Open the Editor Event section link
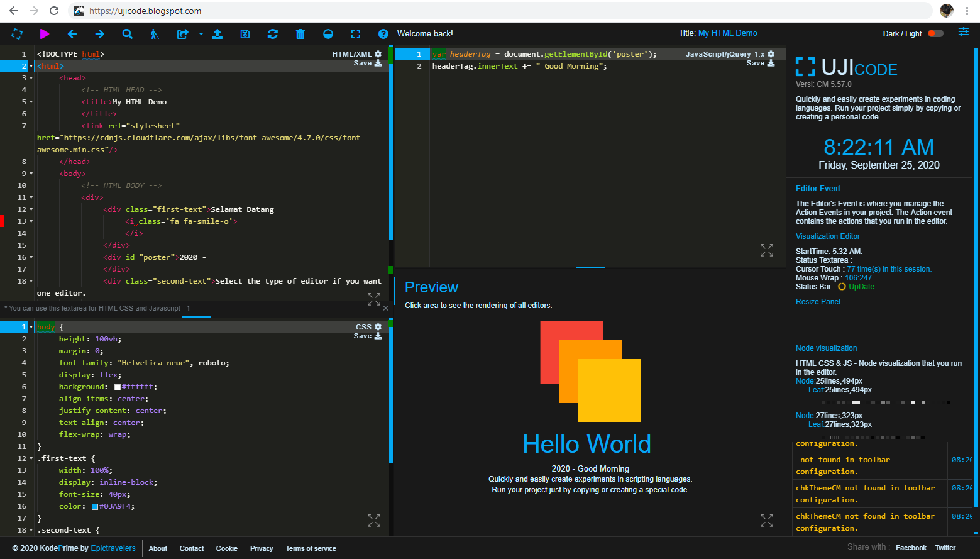The height and width of the screenshot is (559, 980). tap(818, 189)
